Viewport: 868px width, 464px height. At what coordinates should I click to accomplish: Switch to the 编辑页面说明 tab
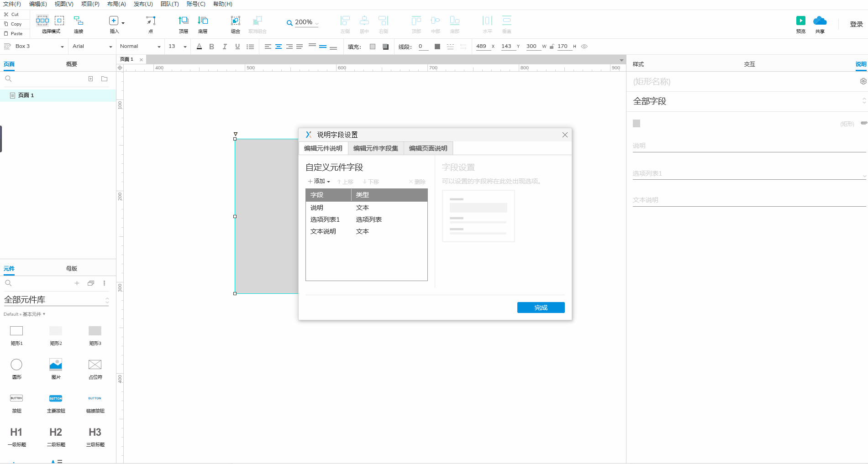[x=428, y=148]
